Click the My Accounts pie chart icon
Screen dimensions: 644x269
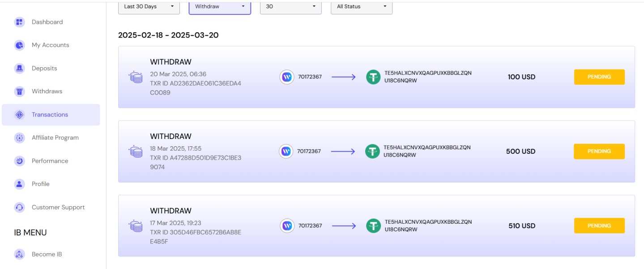point(19,45)
